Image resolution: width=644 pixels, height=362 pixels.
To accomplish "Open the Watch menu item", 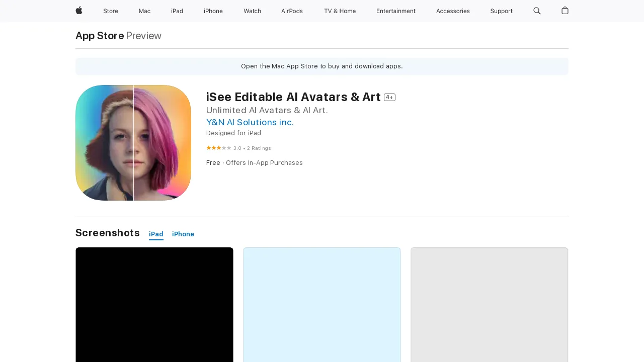I will [x=252, y=11].
